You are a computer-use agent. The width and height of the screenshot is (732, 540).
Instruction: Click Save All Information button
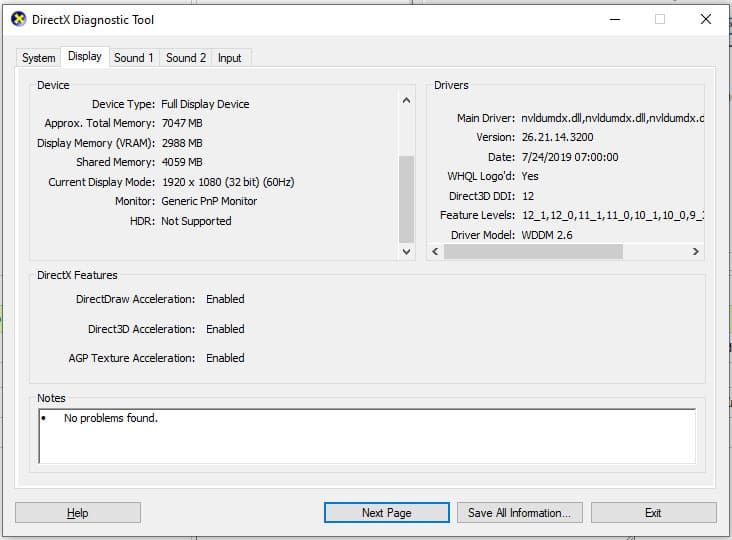pos(520,512)
